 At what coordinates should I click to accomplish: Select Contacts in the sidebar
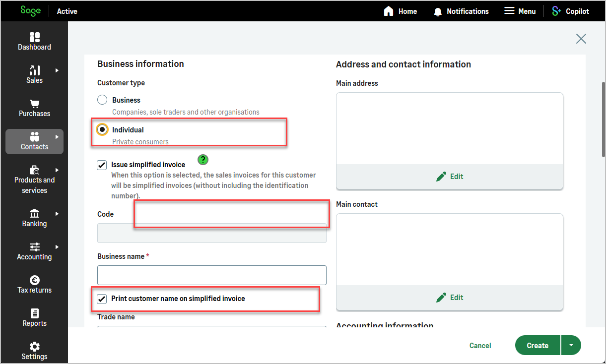click(34, 141)
